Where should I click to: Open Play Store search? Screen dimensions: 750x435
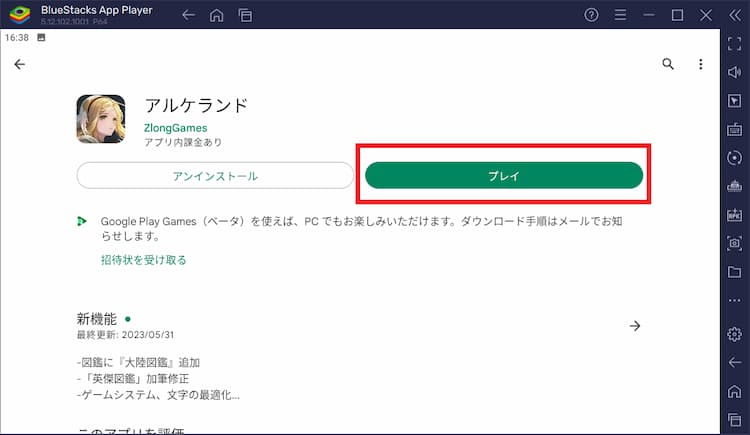[668, 64]
